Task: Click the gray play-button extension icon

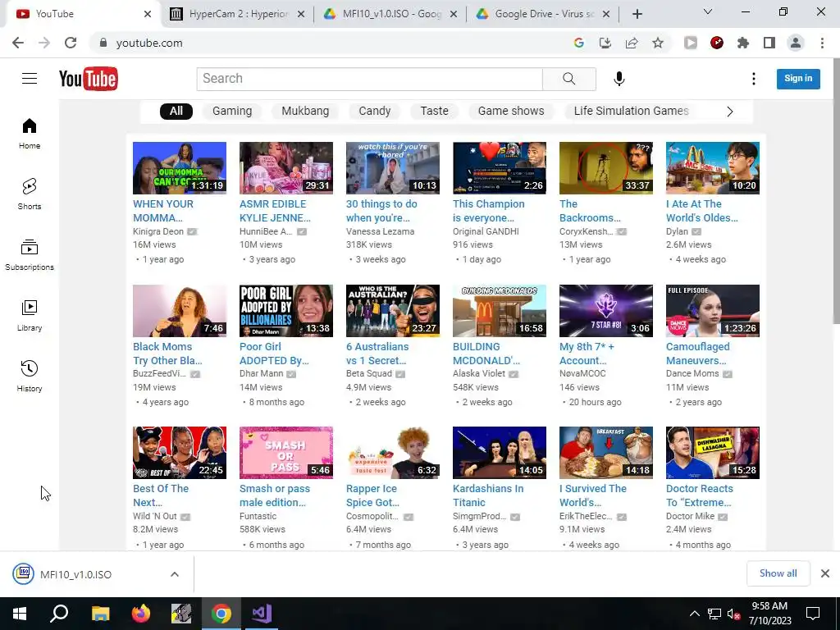Action: [691, 43]
